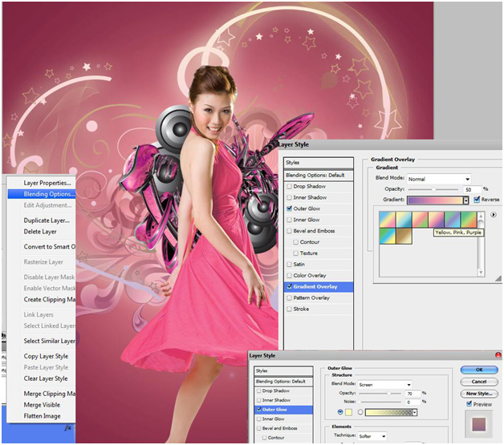Select Duplicate Layer in the context menu

[47, 220]
